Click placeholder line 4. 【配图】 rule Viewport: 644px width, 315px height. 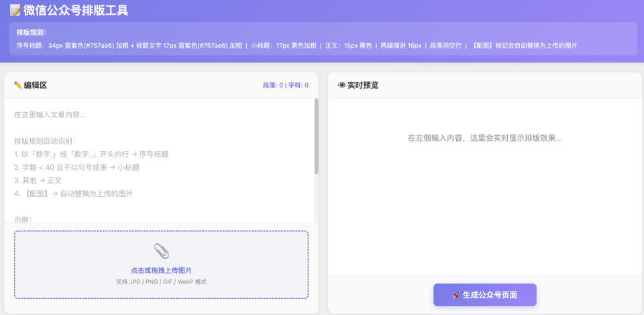coord(74,193)
